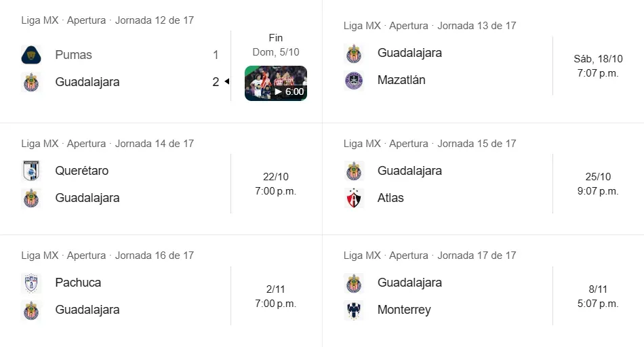Screen dimensions: 644x347
Task: Open the Monterrey team name
Action: tap(404, 310)
